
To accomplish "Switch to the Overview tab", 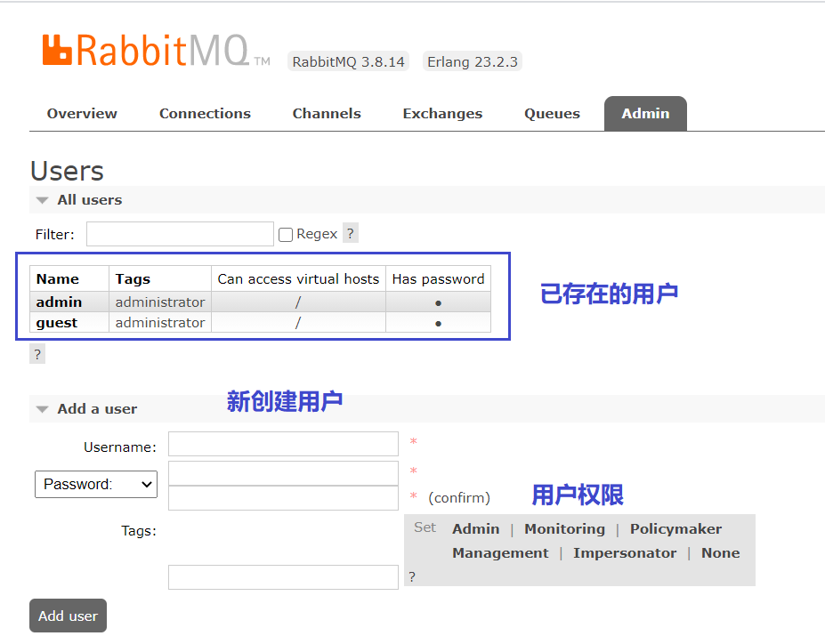I will coord(82,114).
